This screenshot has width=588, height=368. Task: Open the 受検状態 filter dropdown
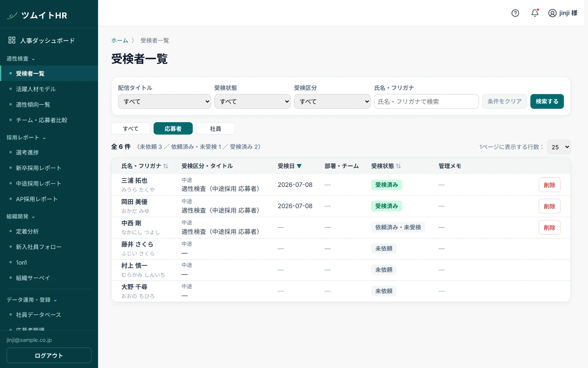point(252,102)
